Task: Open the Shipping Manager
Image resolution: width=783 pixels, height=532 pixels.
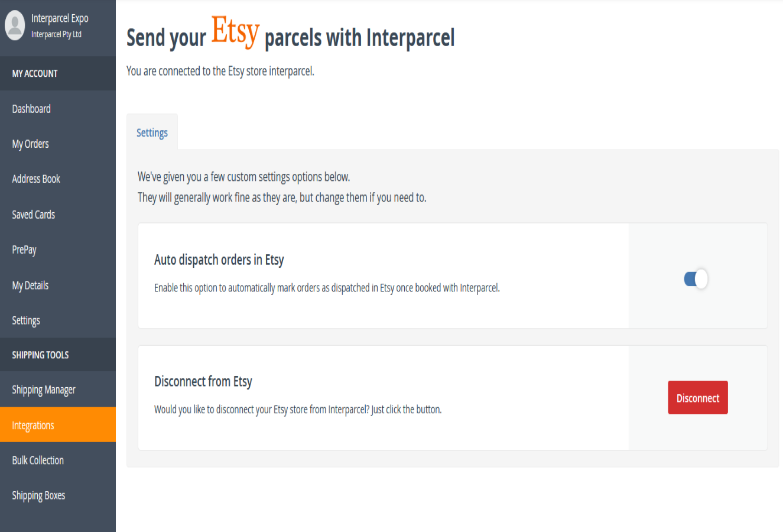Action: point(44,390)
